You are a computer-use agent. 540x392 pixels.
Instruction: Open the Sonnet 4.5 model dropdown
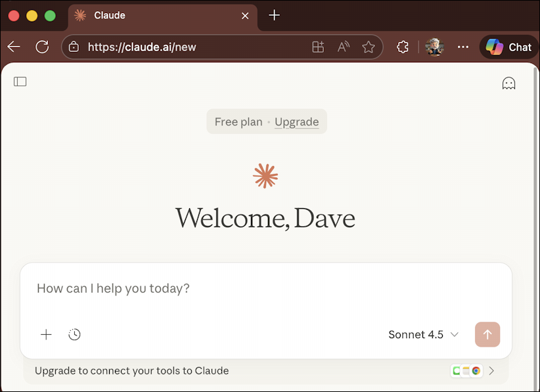click(x=423, y=334)
